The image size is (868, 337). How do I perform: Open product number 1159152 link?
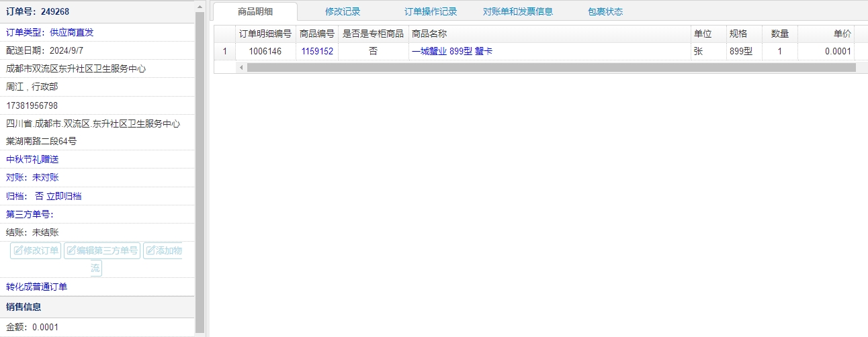click(x=317, y=51)
